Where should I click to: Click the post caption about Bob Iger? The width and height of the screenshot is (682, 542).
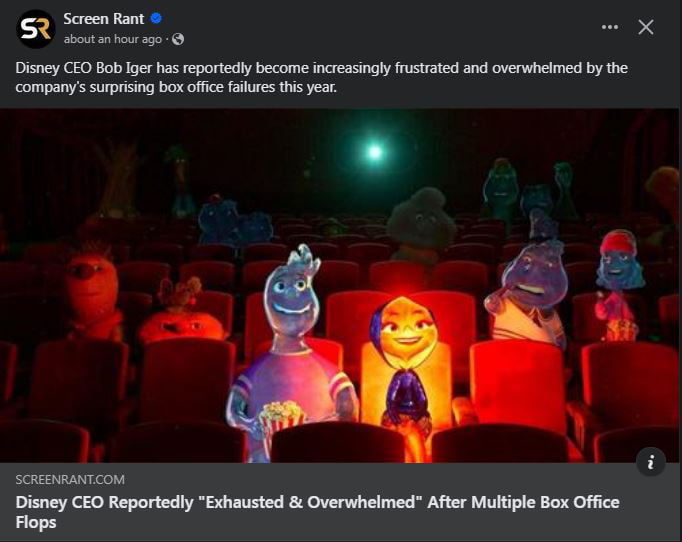pyautogui.click(x=321, y=77)
